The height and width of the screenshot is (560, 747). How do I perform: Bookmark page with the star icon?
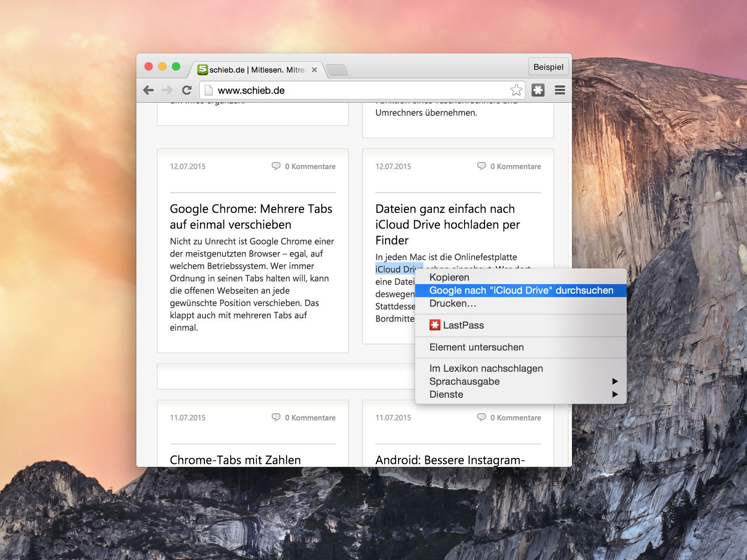tap(516, 90)
